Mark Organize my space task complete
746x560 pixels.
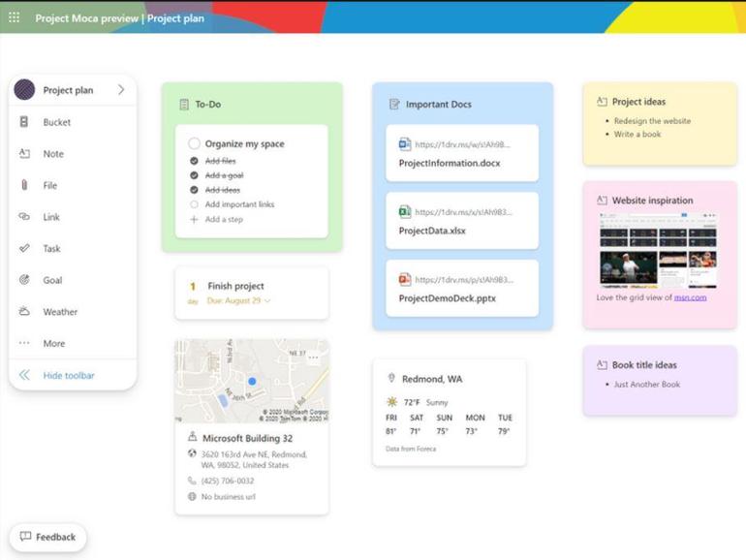194,143
